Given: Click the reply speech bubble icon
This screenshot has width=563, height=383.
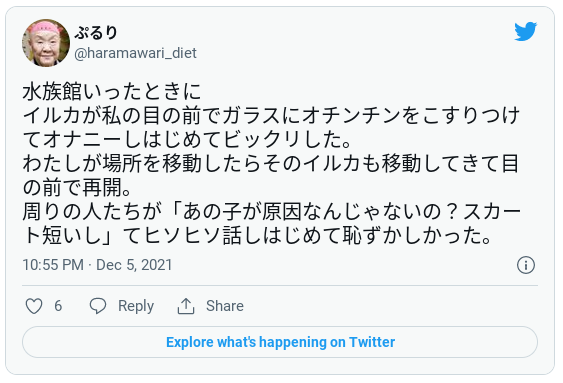Looking at the screenshot, I should tap(98, 306).
